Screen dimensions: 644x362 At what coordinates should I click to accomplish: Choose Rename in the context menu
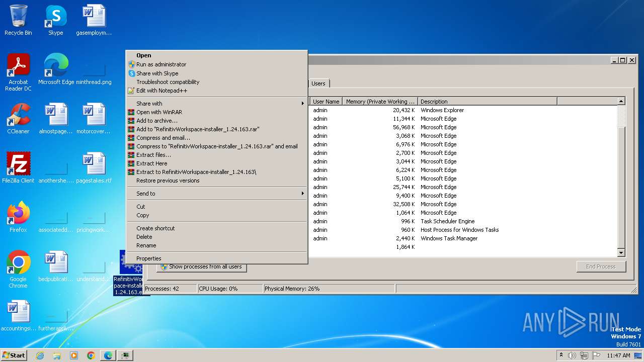(x=216, y=245)
